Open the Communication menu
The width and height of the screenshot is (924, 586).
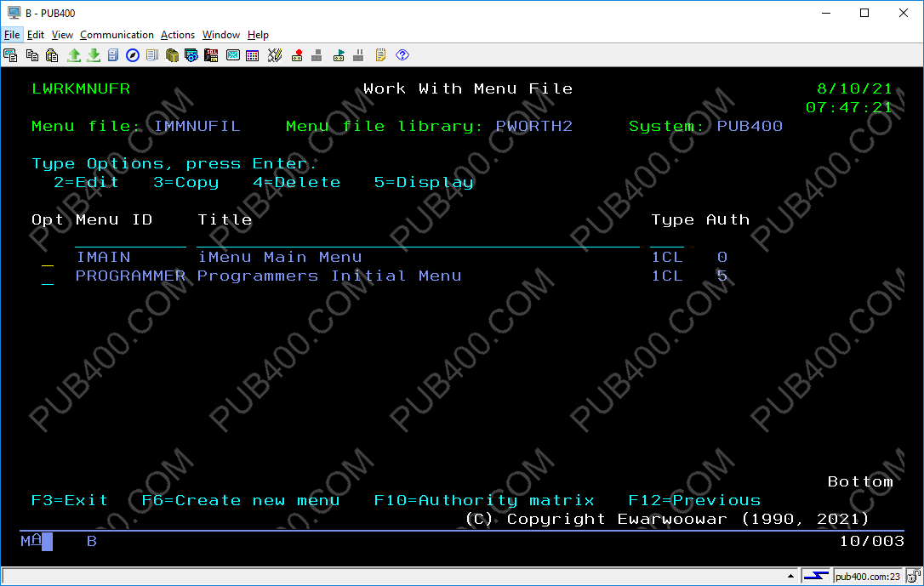click(117, 35)
